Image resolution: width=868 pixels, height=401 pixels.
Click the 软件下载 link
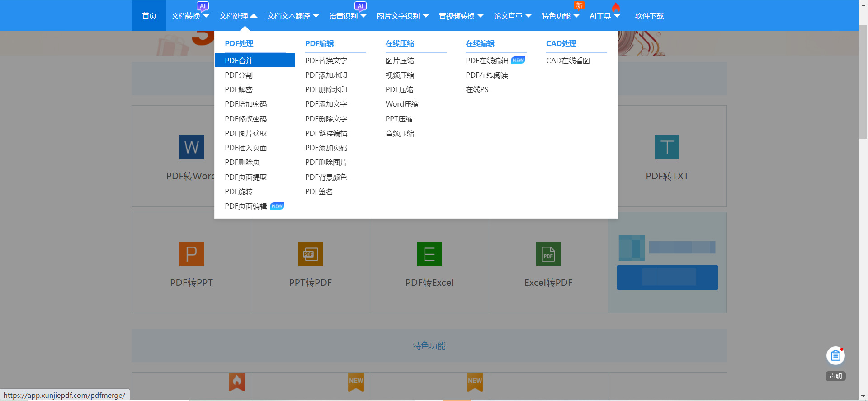click(x=649, y=16)
